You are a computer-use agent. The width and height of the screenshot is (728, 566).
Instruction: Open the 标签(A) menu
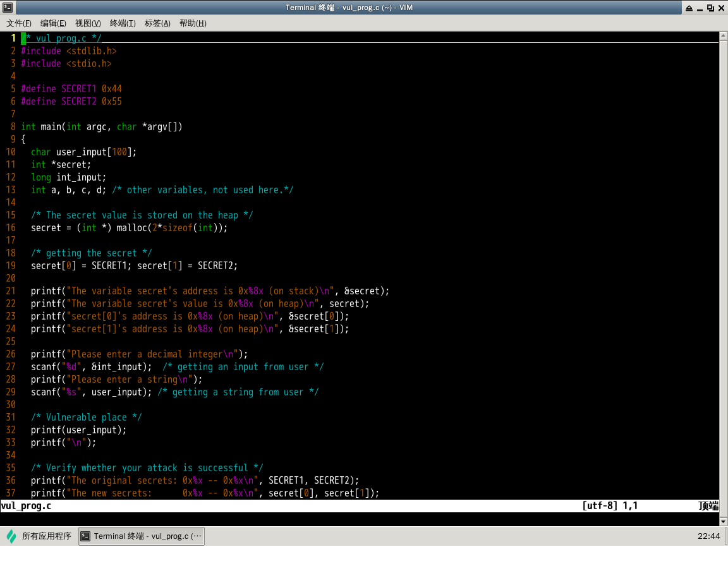pyautogui.click(x=157, y=23)
